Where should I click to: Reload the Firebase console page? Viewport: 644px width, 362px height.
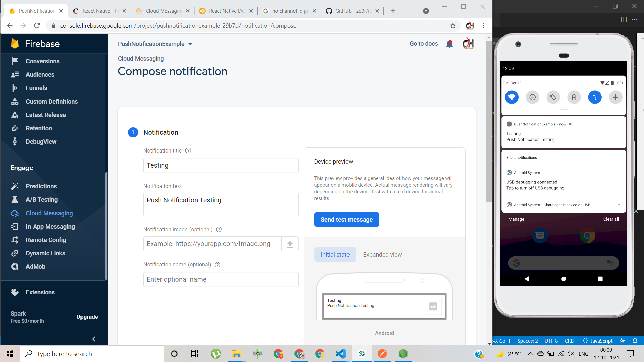click(37, 26)
